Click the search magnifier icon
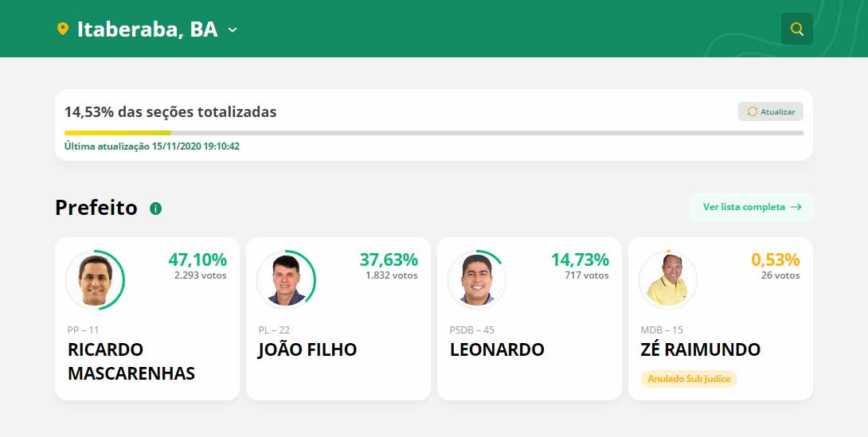Image resolution: width=868 pixels, height=437 pixels. tap(797, 29)
